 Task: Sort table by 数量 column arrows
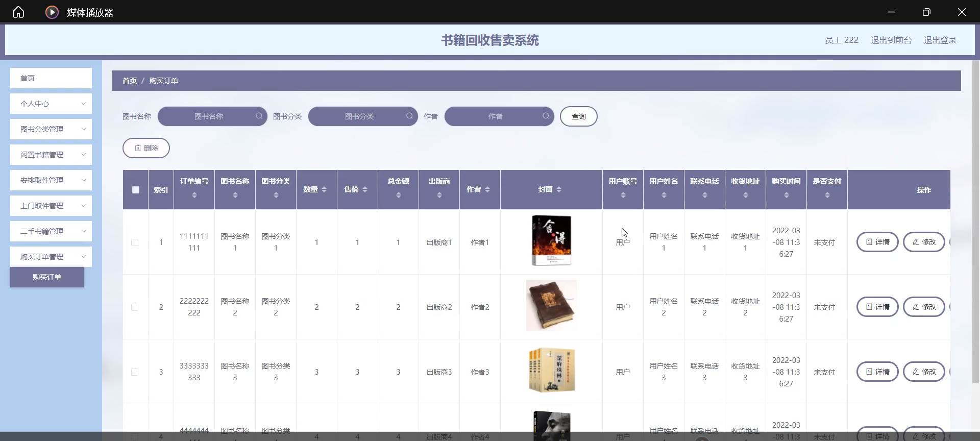[324, 189]
